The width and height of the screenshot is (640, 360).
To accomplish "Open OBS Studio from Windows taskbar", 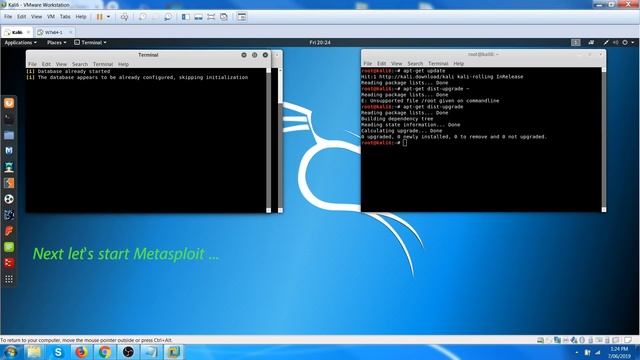I will point(128,352).
